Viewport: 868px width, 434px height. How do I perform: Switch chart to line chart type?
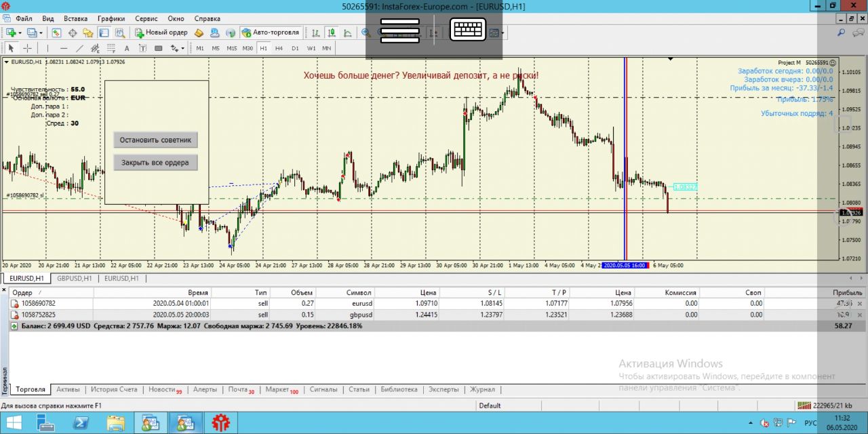(x=347, y=33)
